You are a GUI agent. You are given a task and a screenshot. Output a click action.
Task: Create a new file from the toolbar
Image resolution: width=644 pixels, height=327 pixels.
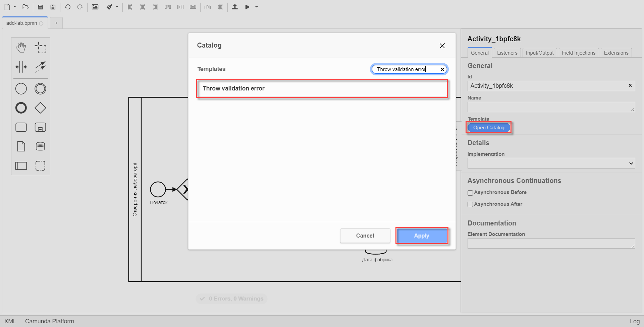pyautogui.click(x=7, y=7)
